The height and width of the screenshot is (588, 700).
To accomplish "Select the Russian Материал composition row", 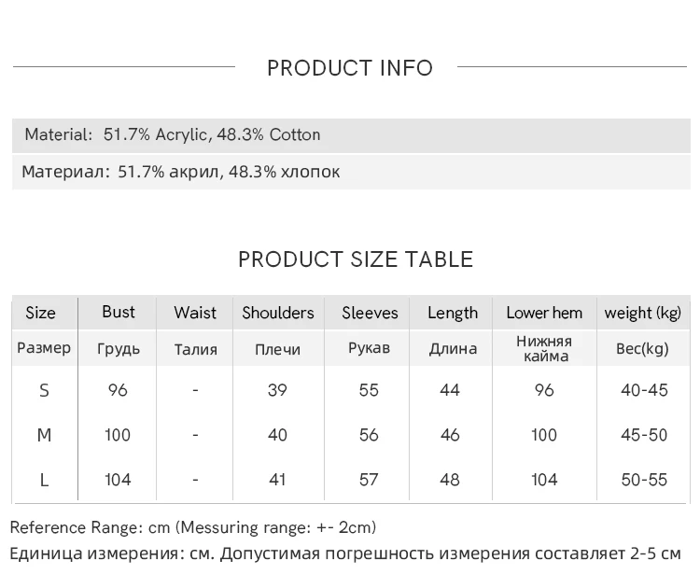I will (x=181, y=172).
